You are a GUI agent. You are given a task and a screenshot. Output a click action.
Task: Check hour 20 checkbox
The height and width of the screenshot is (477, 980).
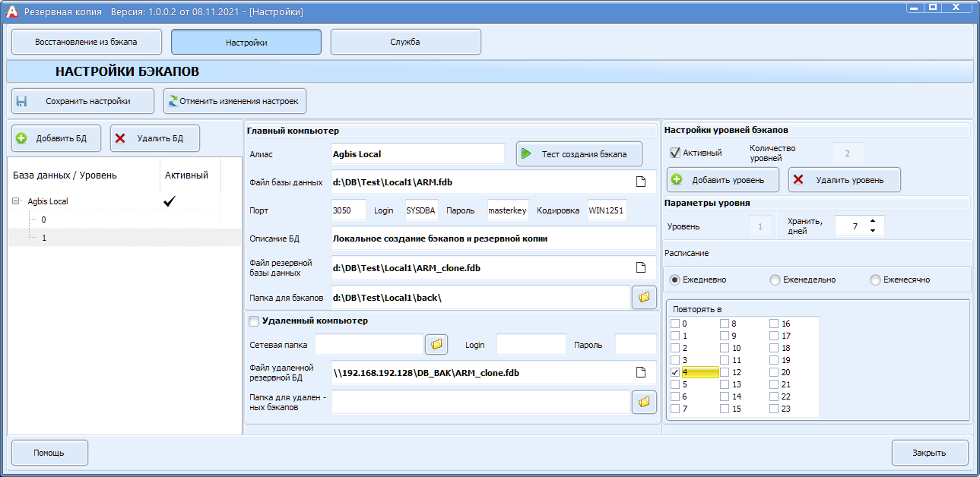(774, 372)
